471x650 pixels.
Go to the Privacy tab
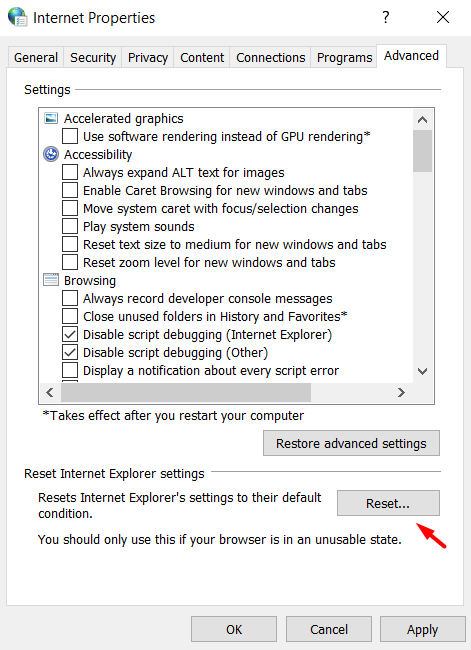tap(148, 57)
